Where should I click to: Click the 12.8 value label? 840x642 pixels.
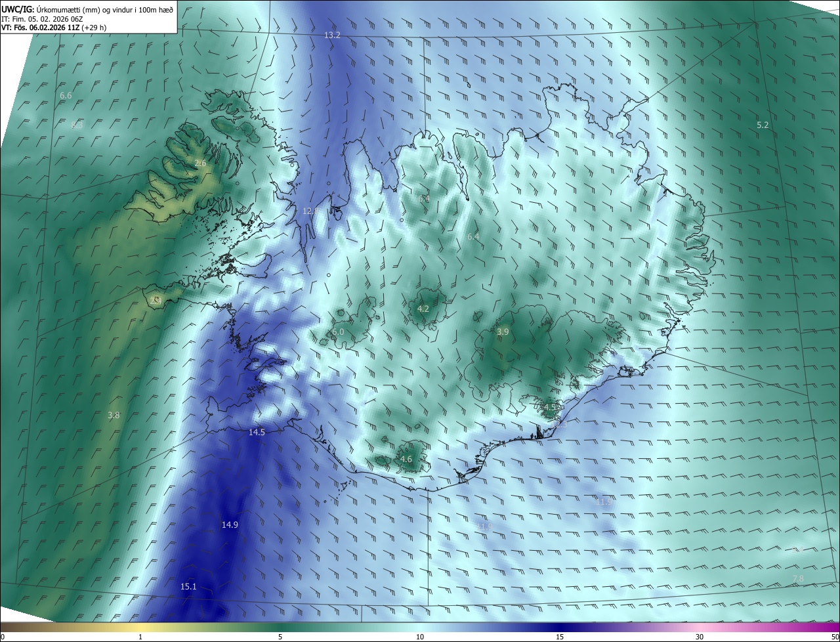310,211
